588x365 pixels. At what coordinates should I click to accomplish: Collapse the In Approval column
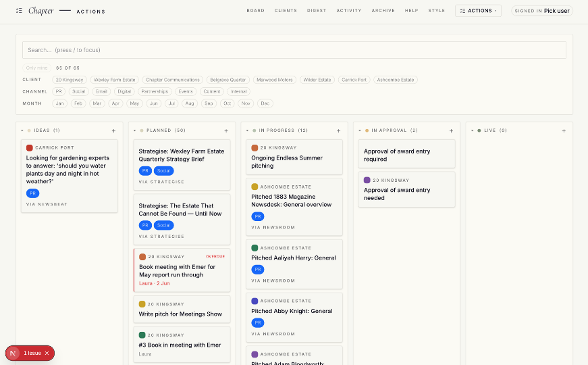(x=360, y=130)
